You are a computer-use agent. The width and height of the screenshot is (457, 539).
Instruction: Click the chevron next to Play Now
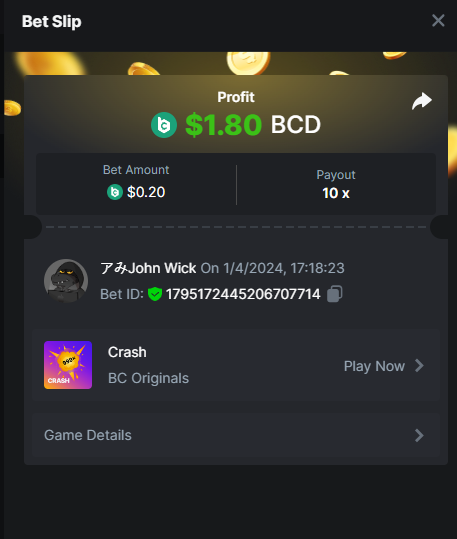[419, 365]
